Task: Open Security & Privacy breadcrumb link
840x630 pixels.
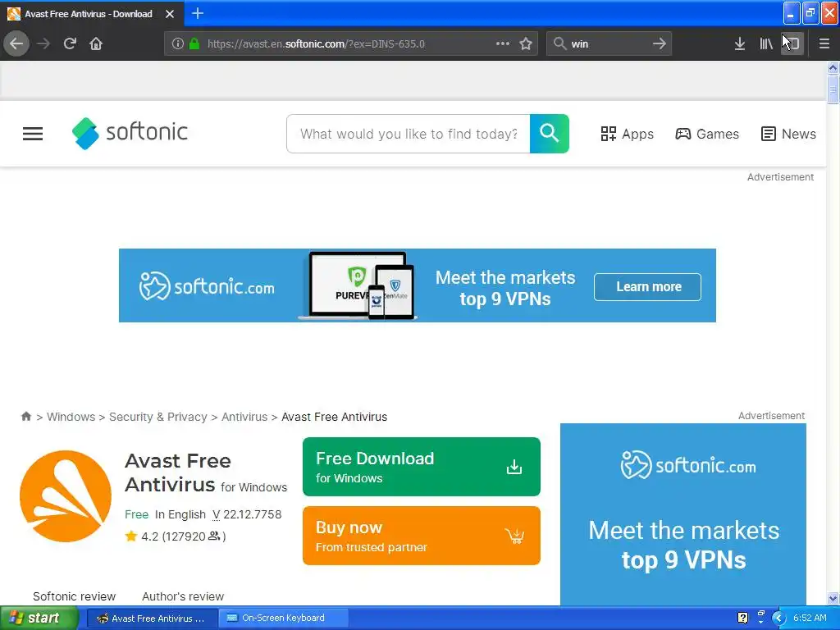Action: pos(158,417)
